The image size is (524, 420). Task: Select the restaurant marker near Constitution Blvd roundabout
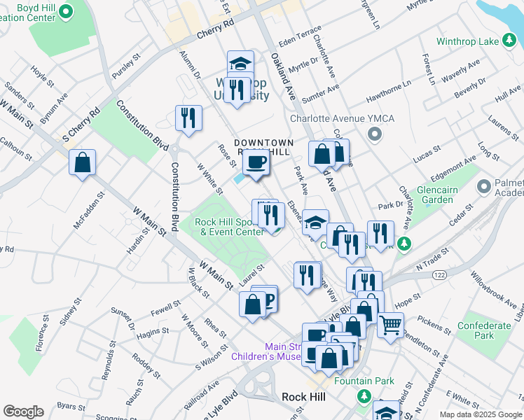pos(189,120)
